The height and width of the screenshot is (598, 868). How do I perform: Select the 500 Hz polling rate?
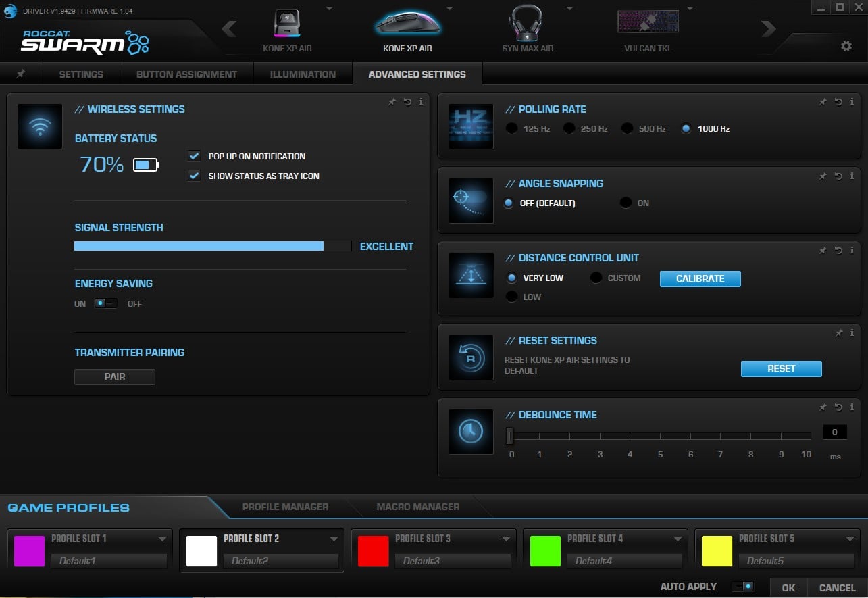tap(628, 128)
